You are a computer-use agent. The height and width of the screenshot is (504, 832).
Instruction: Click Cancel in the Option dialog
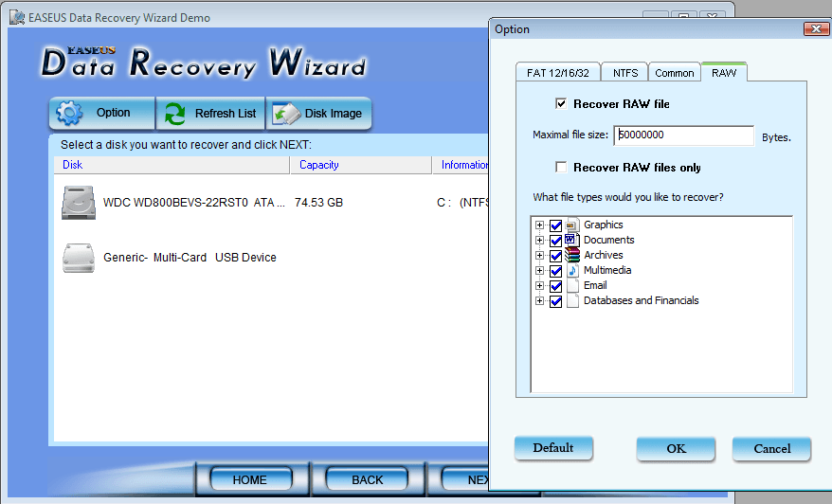point(771,449)
